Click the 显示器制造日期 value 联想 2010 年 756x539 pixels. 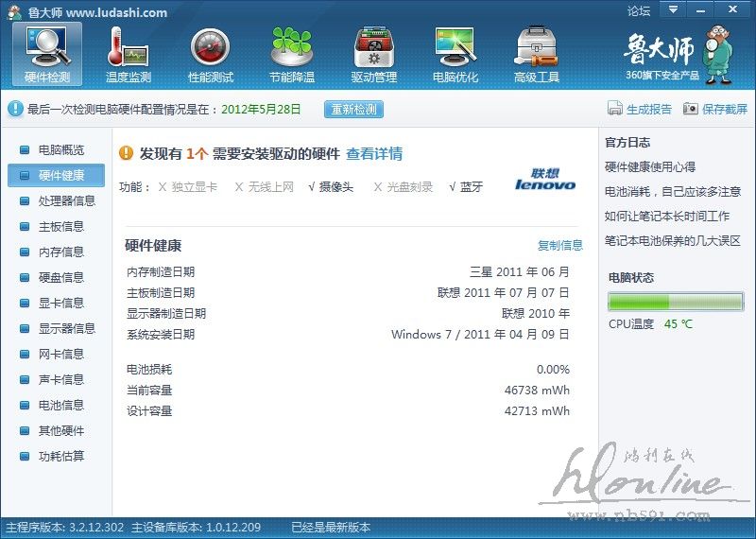coord(536,314)
